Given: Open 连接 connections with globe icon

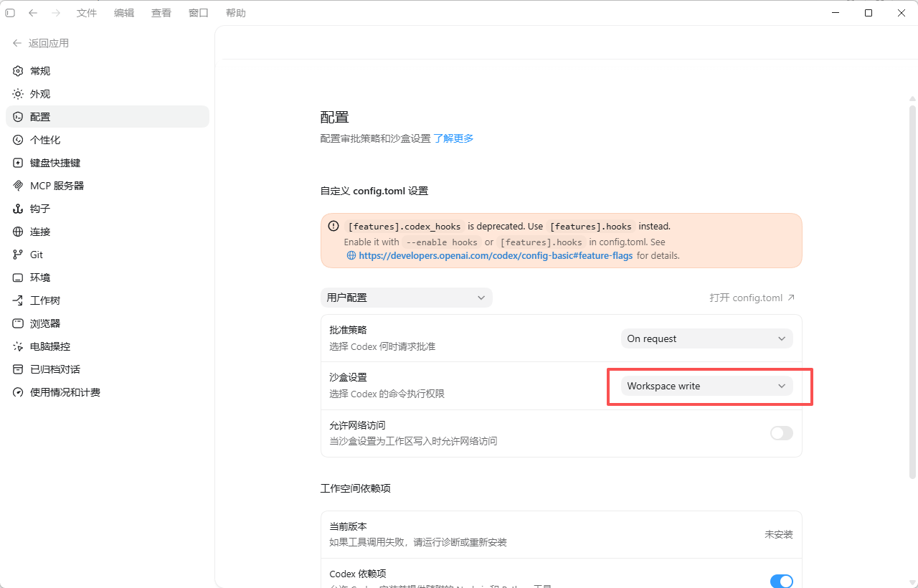Looking at the screenshot, I should pyautogui.click(x=108, y=232).
